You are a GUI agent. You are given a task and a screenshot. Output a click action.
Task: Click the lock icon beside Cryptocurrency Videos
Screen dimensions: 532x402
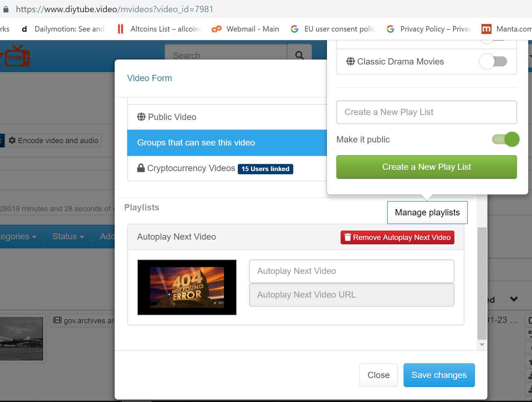pyautogui.click(x=141, y=168)
